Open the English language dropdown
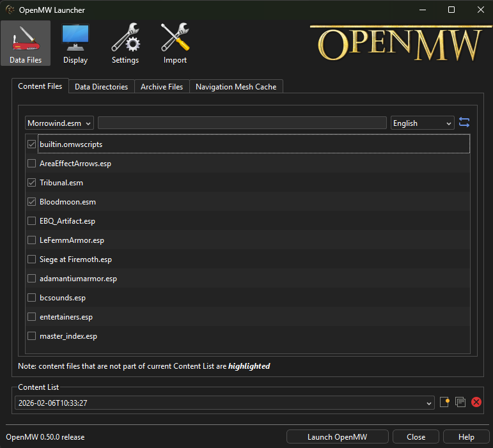493x448 pixels. 422,123
